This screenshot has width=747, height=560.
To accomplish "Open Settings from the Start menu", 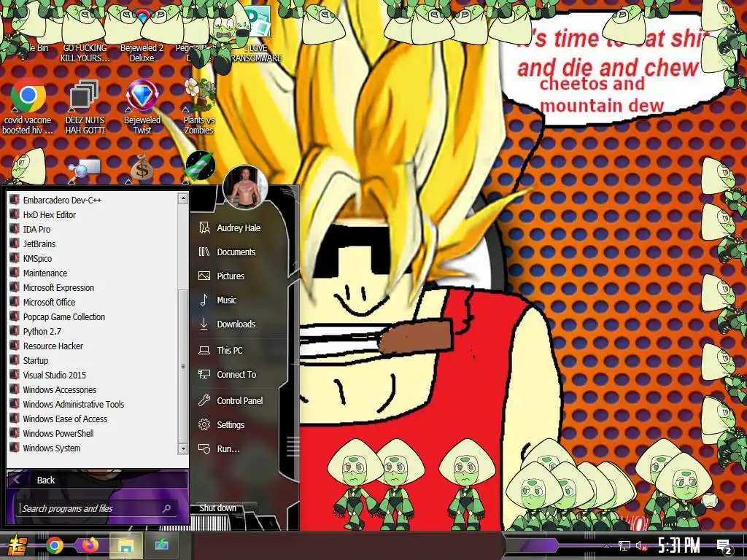I will pyautogui.click(x=231, y=425).
